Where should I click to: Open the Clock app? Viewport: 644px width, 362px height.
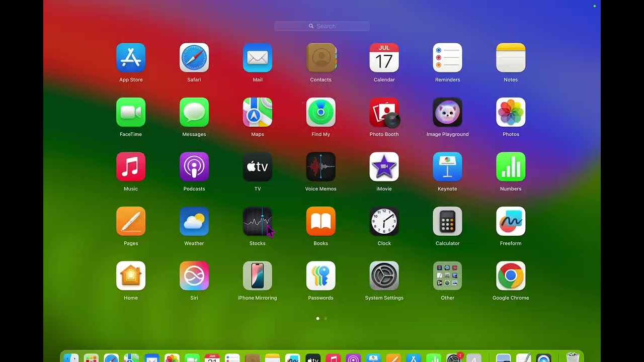(384, 221)
